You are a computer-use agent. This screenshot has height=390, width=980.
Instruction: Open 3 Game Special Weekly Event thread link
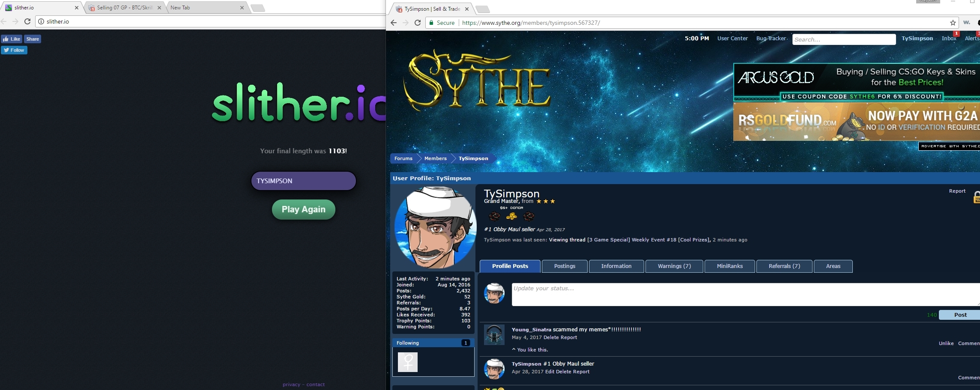point(648,240)
